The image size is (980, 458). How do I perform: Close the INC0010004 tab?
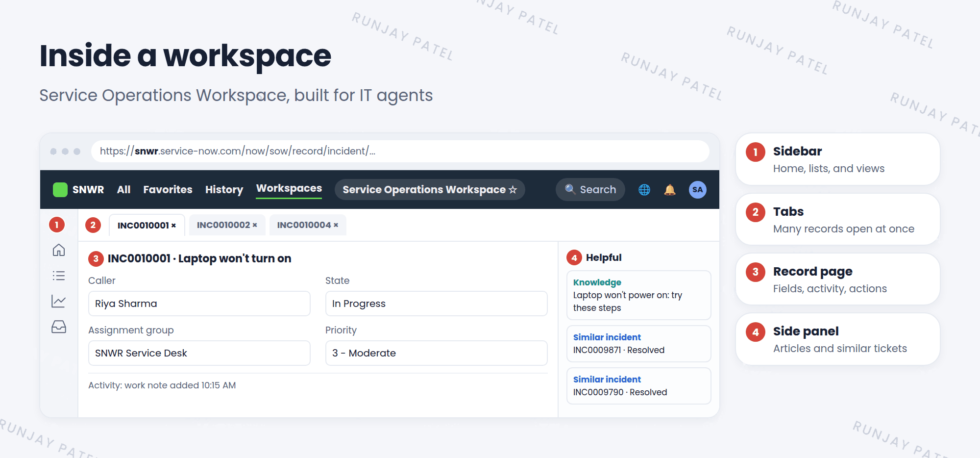336,225
